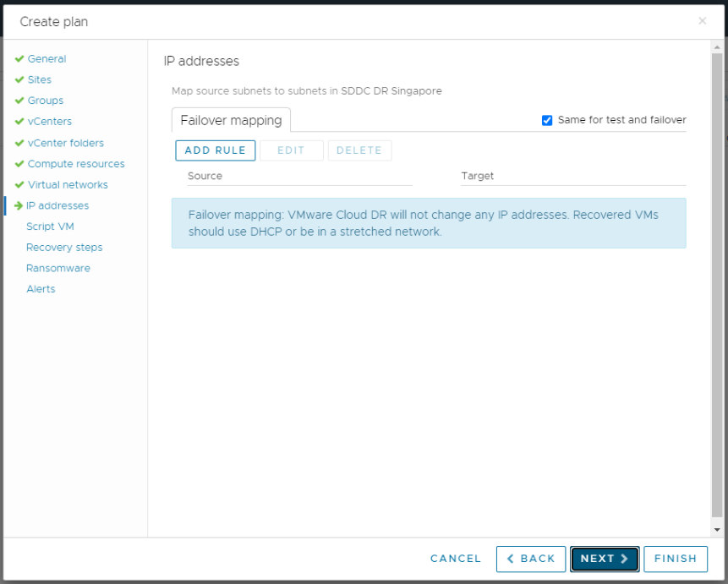Go to the General step
Image resolution: width=728 pixels, height=584 pixels.
47,59
